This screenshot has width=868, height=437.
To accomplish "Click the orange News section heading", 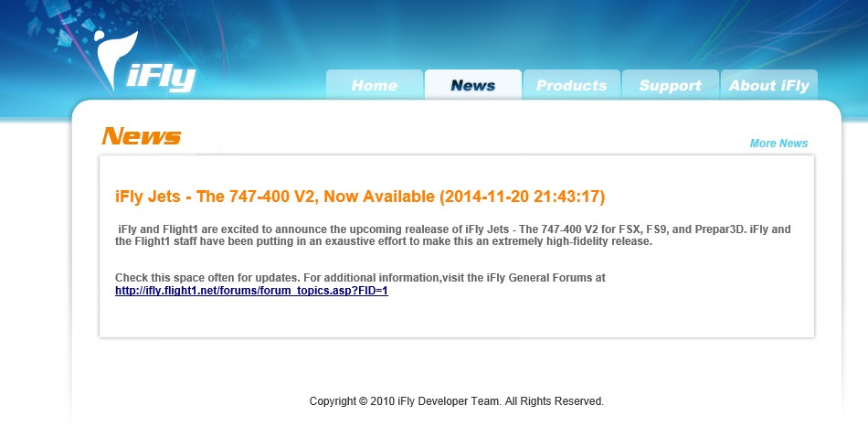I will (142, 136).
